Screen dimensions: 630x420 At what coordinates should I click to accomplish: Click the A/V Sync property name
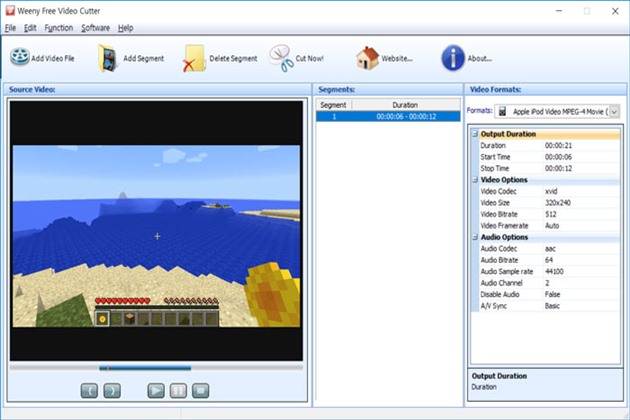[493, 306]
